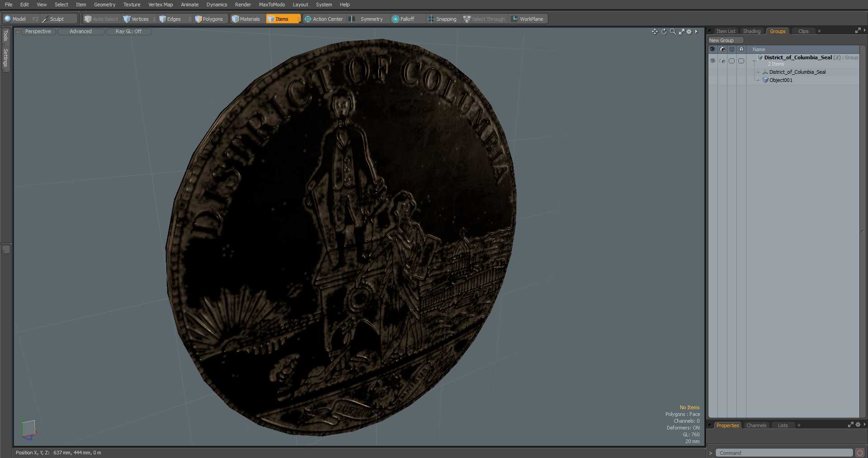Toggle the Ray GL: Off button
The width and height of the screenshot is (868, 458).
click(128, 32)
